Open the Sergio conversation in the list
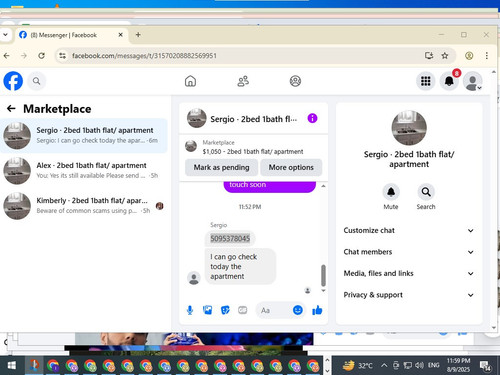This screenshot has height=375, width=500. (x=84, y=136)
